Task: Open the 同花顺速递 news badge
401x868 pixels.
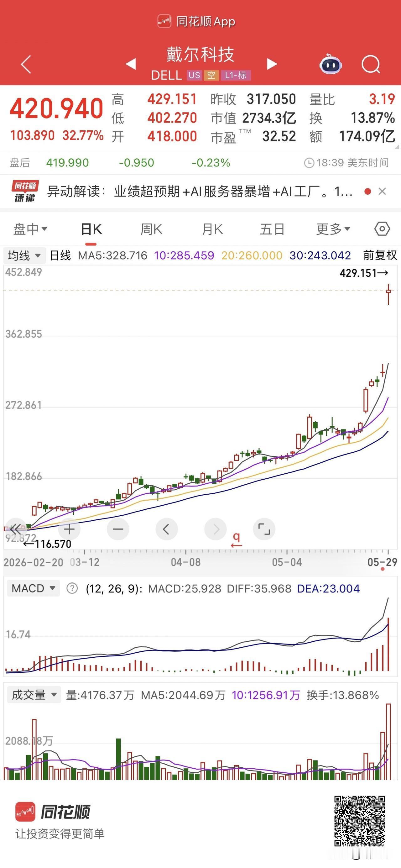Action: click(x=25, y=192)
